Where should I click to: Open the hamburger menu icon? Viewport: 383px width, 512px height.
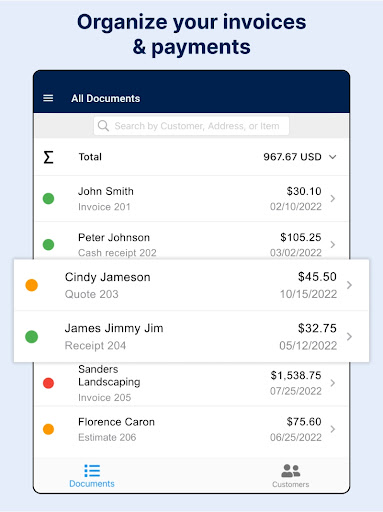tap(48, 98)
